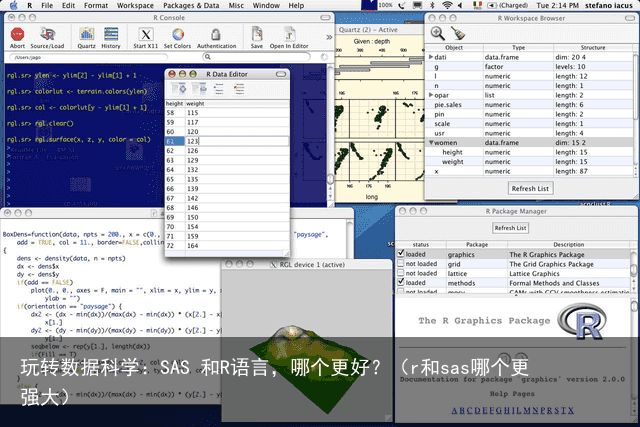Click Refresh List in Package Manager
Screen dimensions: 640x427
pos(510,228)
